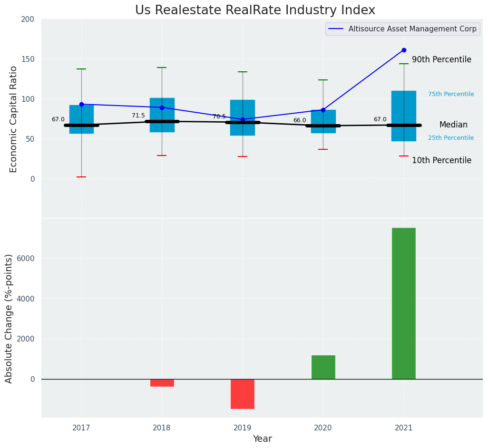The height and width of the screenshot is (448, 488).
Task: Select the "25th Percentile" annotation text
Action: 450,138
